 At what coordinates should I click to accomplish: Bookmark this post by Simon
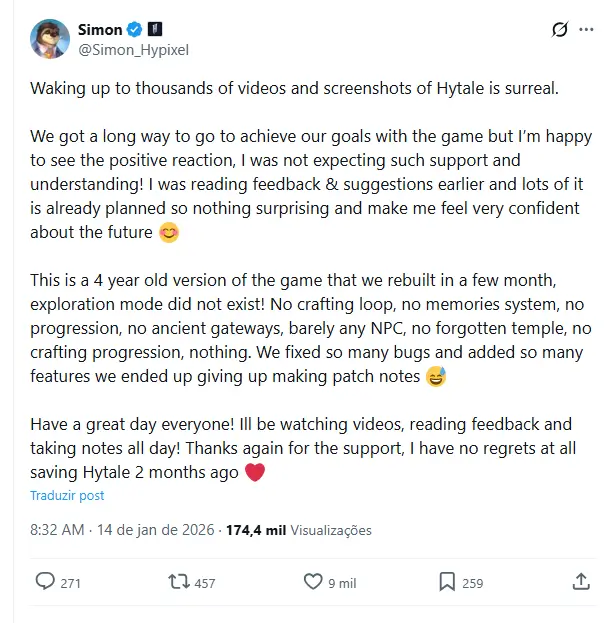click(447, 582)
